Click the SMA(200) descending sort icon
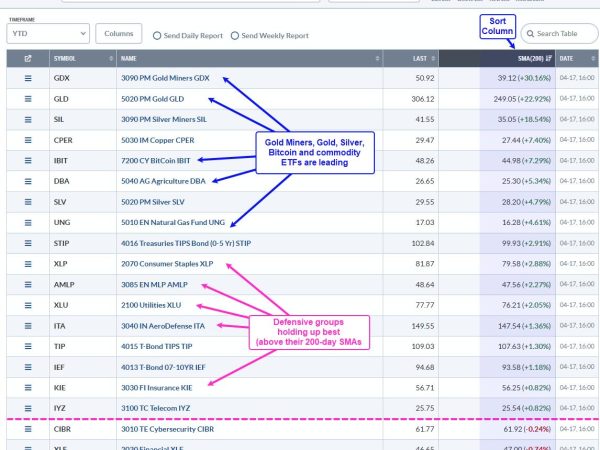The image size is (600, 450). click(x=549, y=59)
